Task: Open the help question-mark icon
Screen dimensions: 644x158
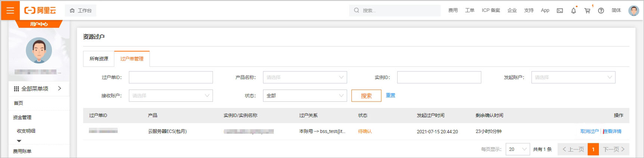Action: 601,10
